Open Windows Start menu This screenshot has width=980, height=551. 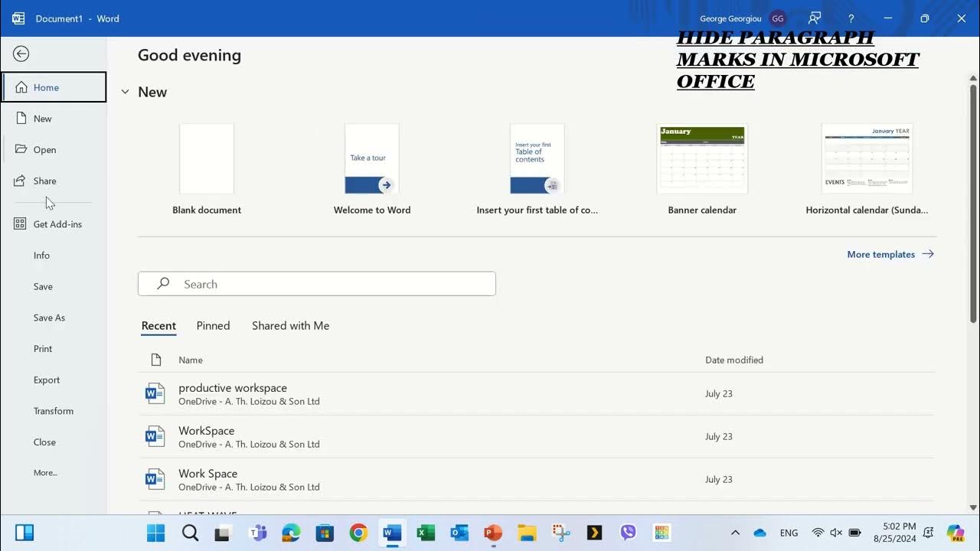click(155, 533)
